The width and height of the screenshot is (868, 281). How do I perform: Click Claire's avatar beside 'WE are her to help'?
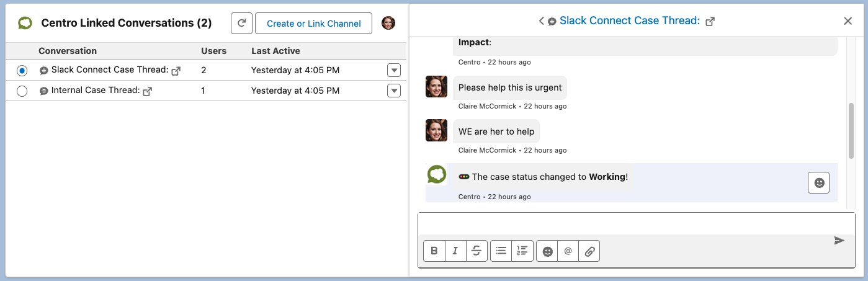(x=437, y=131)
